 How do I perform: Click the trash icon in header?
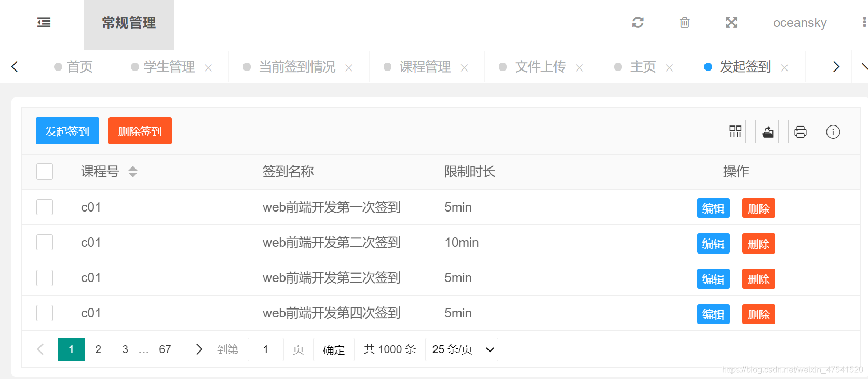click(685, 22)
